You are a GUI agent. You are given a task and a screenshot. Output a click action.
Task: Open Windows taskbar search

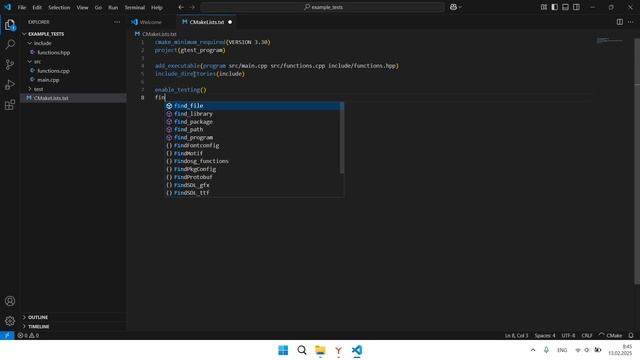pos(302,350)
